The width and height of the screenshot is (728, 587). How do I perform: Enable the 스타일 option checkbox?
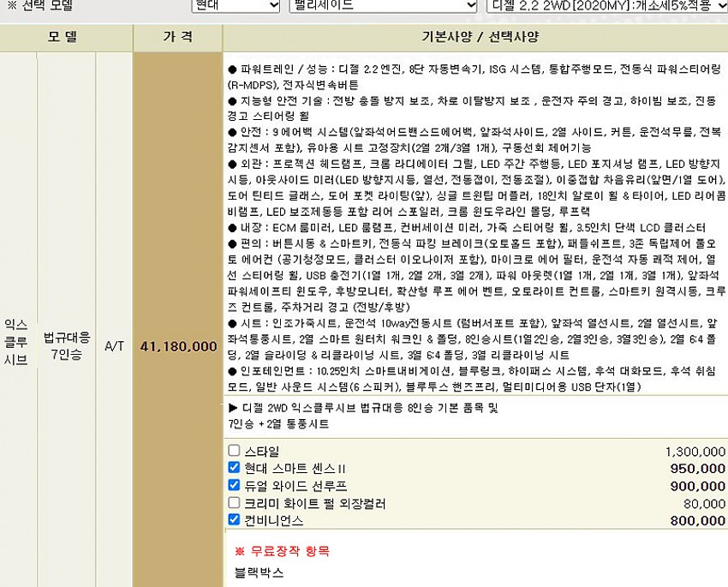[x=234, y=451]
